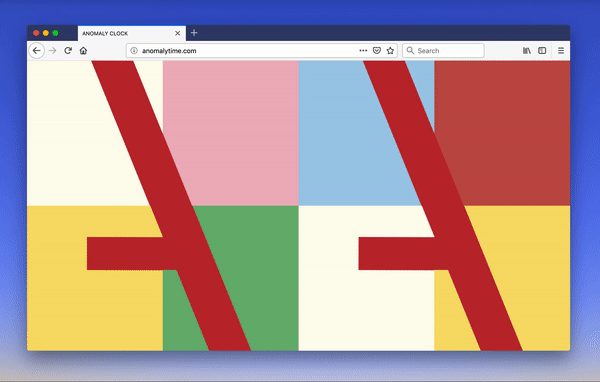Viewport: 600px width, 382px height.
Task: Bookmark this page with the star
Action: [x=390, y=51]
